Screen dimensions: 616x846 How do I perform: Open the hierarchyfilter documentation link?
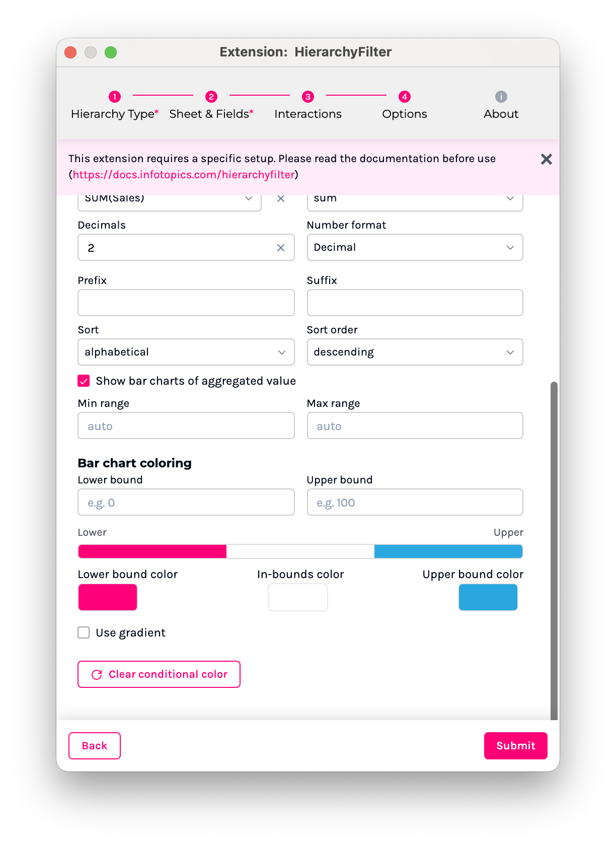pos(184,175)
